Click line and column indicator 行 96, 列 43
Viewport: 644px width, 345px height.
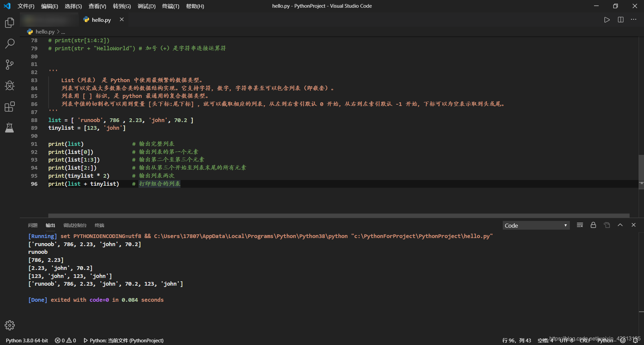tap(517, 340)
